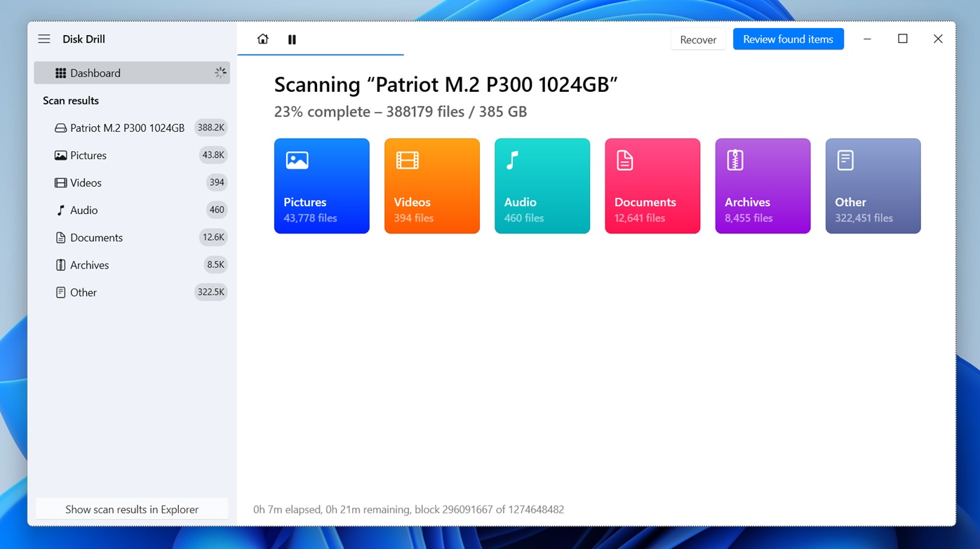
Task: Click the 460 Audio count badge
Action: (217, 210)
